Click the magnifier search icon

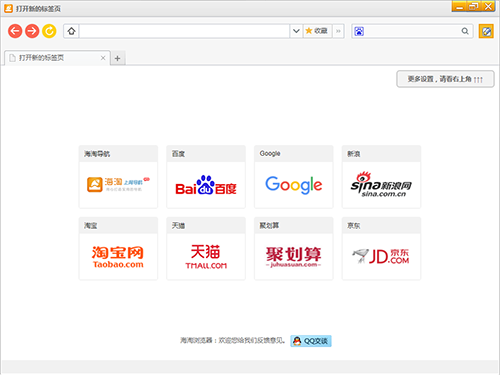[x=465, y=31]
